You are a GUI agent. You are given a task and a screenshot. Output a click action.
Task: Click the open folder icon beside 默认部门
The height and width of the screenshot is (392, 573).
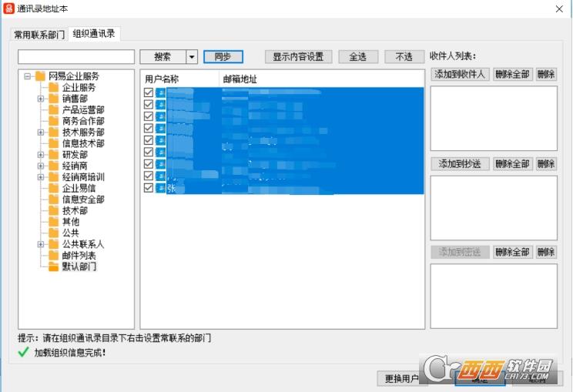pos(54,266)
